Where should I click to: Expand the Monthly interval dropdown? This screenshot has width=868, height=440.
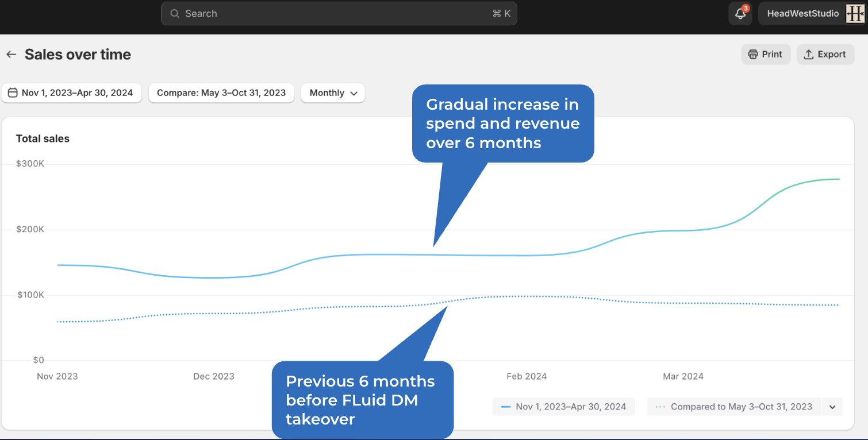(x=333, y=93)
